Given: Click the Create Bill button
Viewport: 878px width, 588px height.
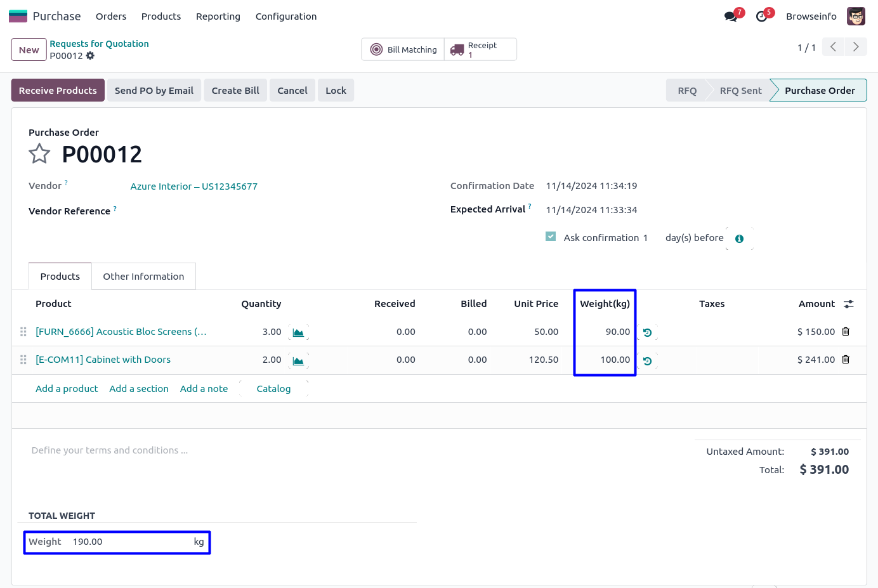Looking at the screenshot, I should click(235, 91).
